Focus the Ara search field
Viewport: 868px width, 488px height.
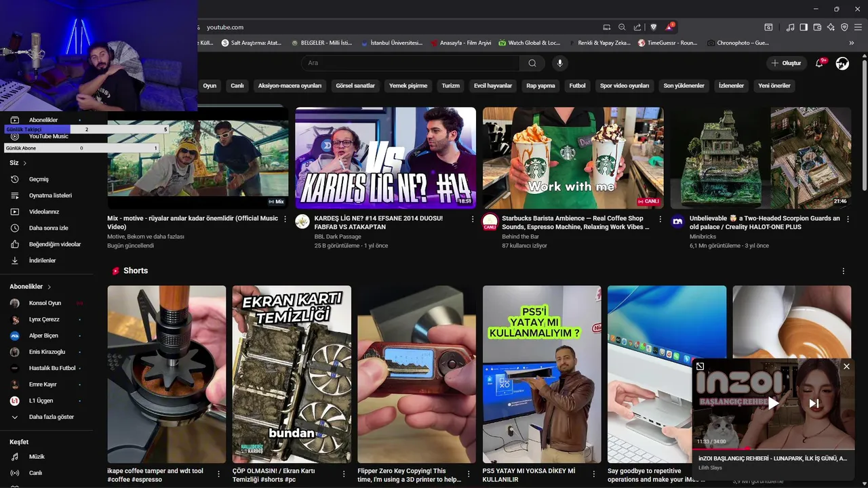point(410,63)
